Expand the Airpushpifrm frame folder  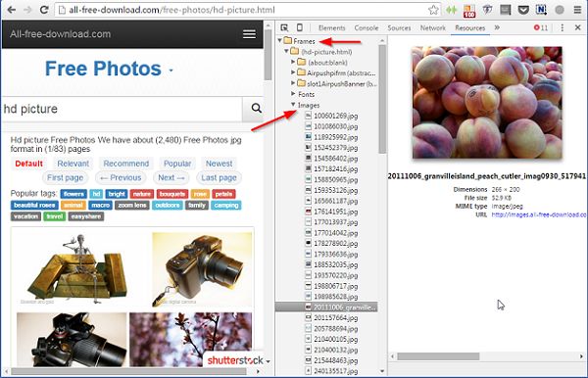pos(293,71)
